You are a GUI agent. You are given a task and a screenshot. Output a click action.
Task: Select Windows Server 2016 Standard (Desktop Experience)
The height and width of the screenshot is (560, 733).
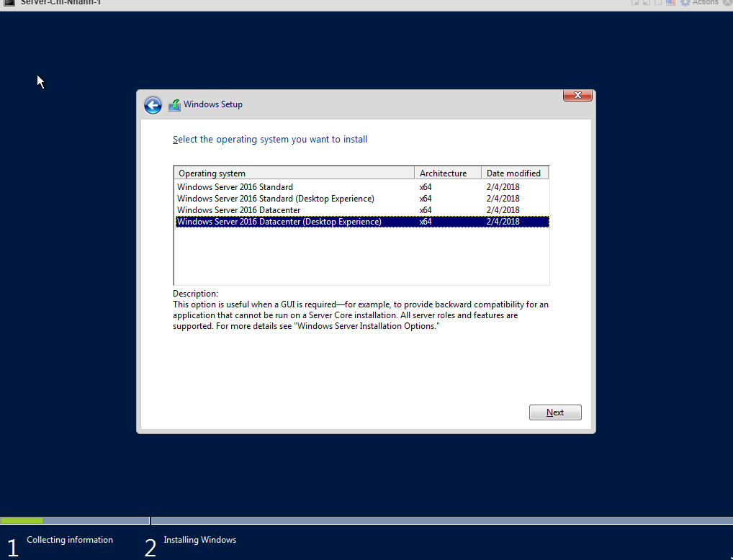coord(275,199)
